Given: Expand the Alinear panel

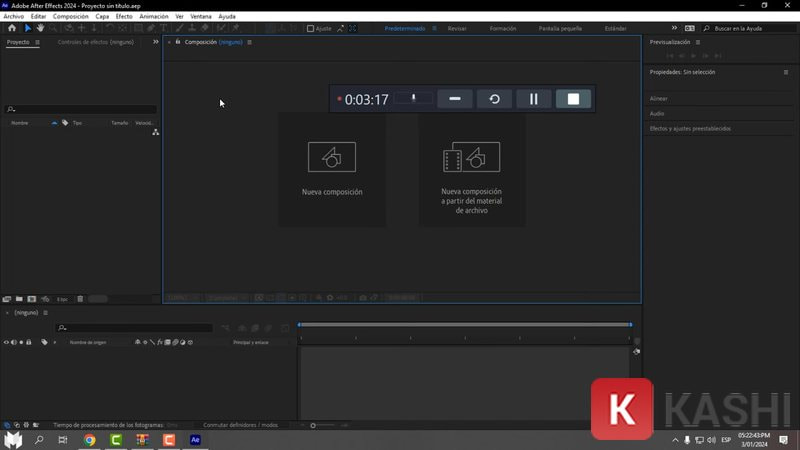Looking at the screenshot, I should (659, 99).
